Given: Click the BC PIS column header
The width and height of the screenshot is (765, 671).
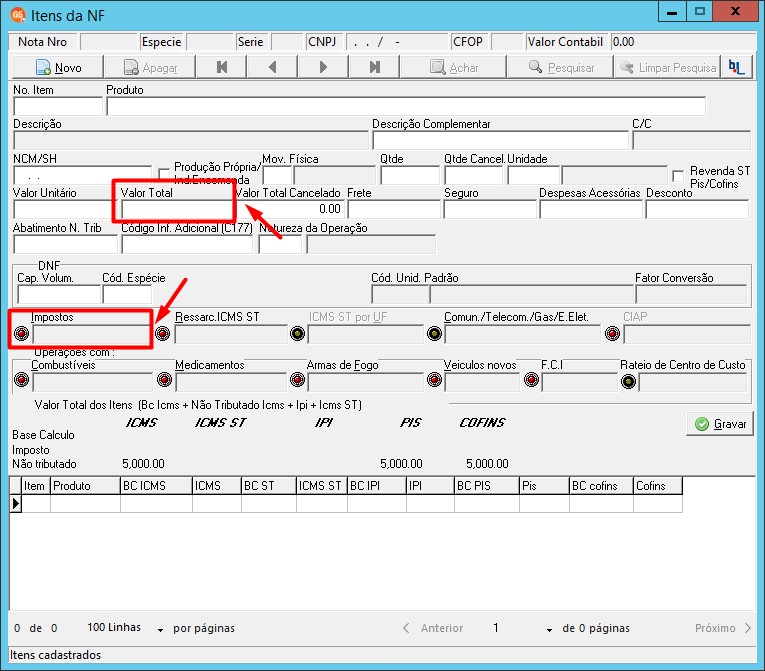Looking at the screenshot, I should [x=486, y=486].
